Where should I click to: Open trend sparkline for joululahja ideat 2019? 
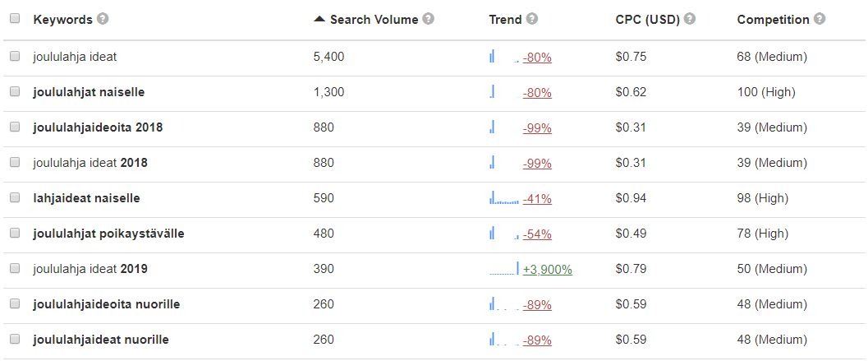504,269
